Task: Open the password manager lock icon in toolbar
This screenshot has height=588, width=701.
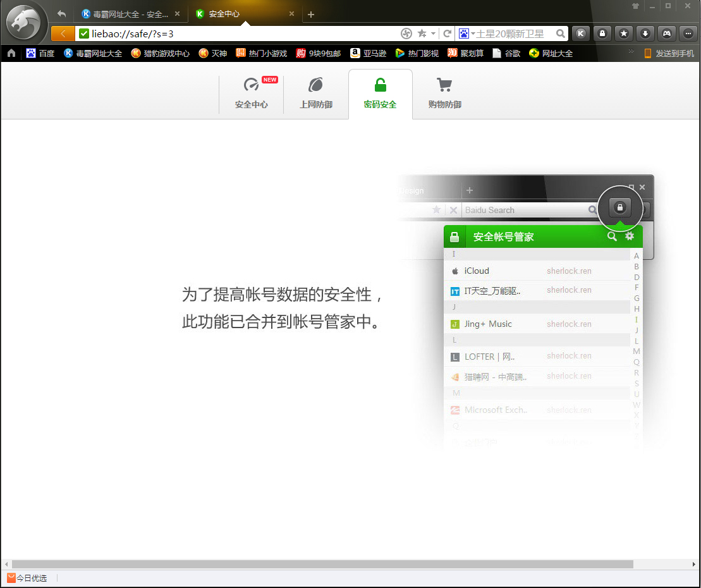Action: point(602,34)
